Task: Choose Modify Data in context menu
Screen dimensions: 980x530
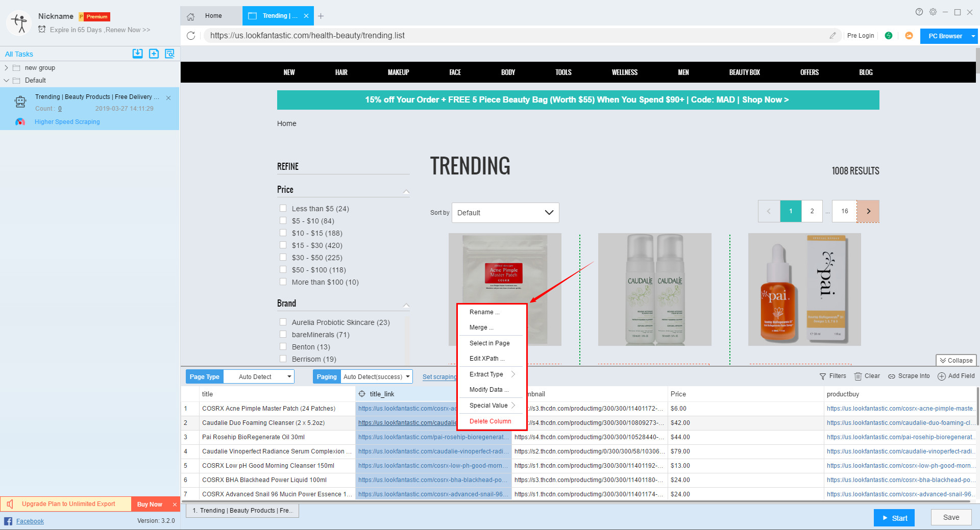Action: [492, 390]
